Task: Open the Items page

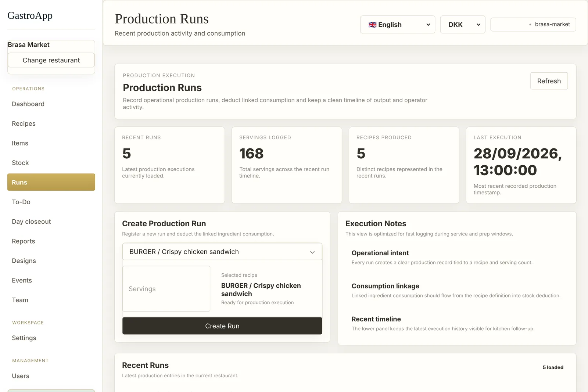Action: 51,143
